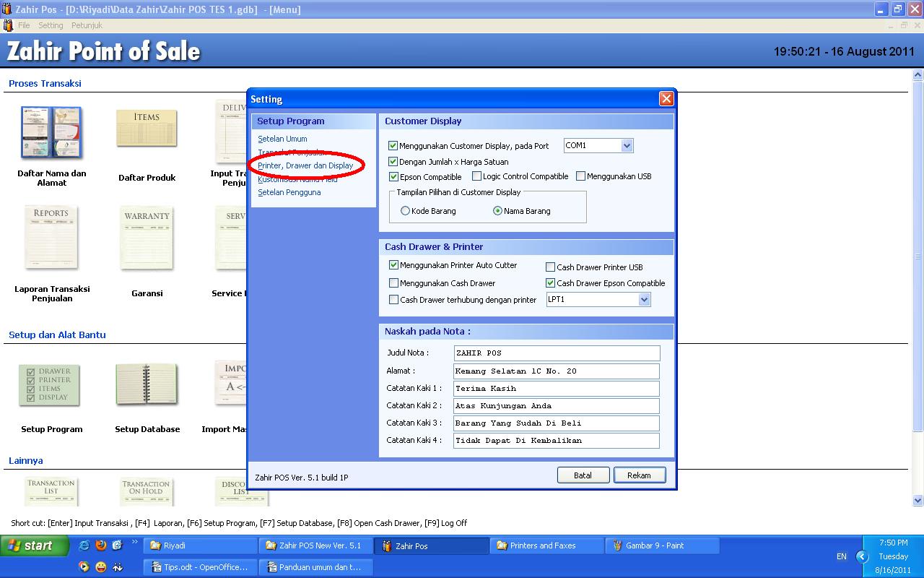
Task: Click the main window scrollbar down arrow
Action: (x=918, y=500)
